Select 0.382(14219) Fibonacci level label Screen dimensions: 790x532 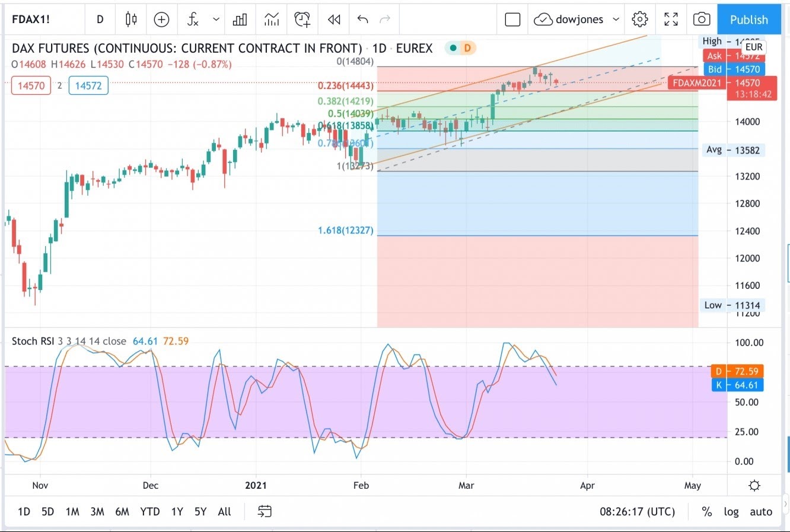(346, 101)
